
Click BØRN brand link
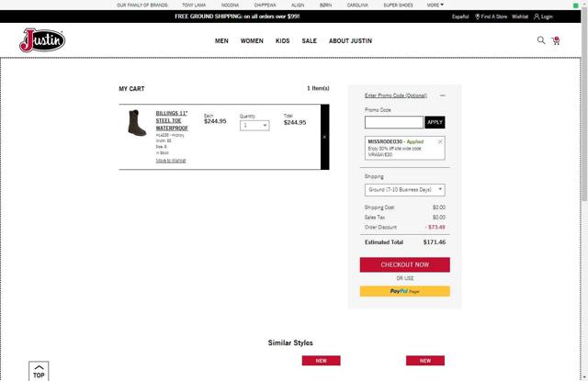click(325, 6)
